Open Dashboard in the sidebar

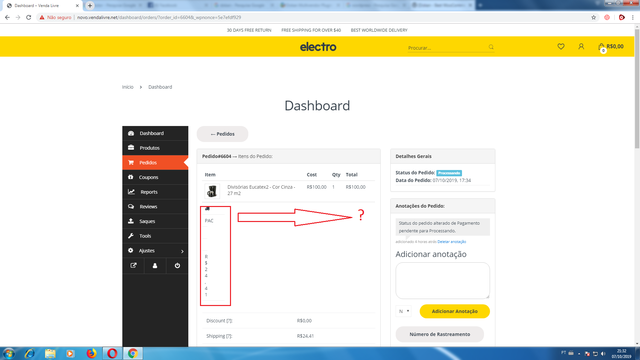(155, 133)
